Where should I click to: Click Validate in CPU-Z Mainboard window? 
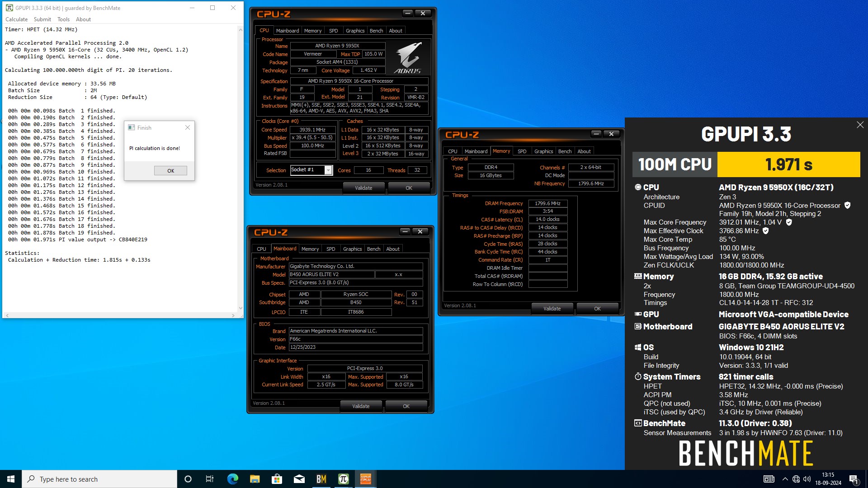(361, 406)
